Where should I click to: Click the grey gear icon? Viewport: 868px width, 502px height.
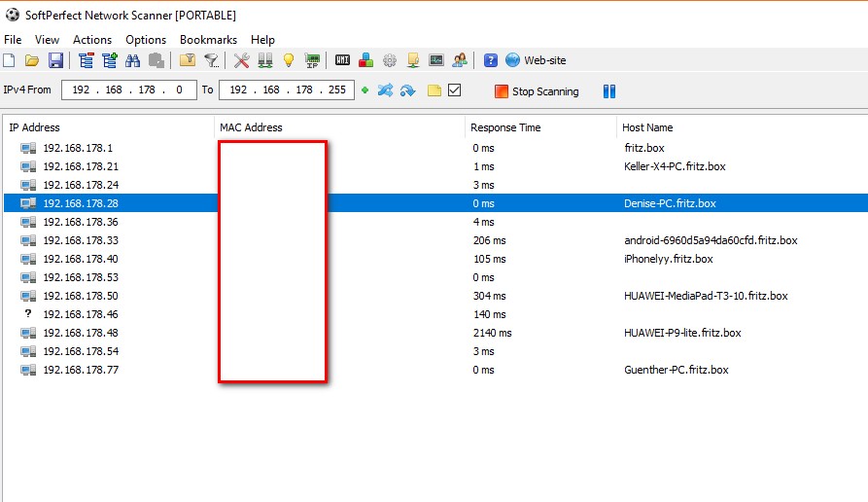(390, 60)
